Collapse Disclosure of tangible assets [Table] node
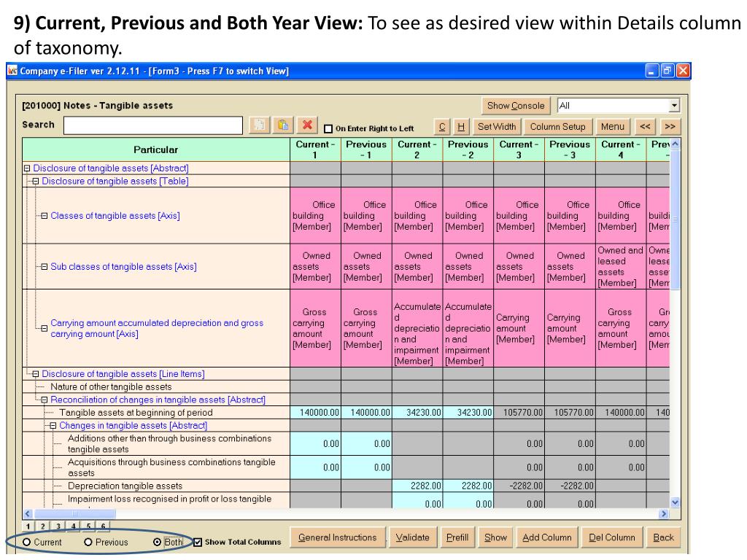 coord(36,181)
